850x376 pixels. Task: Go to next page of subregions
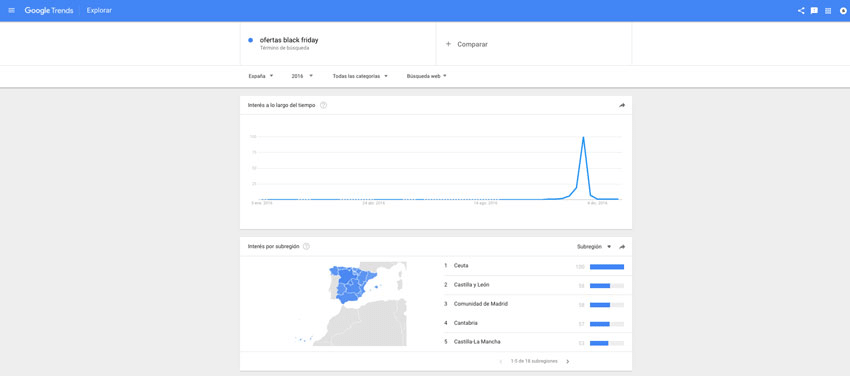coord(568,361)
